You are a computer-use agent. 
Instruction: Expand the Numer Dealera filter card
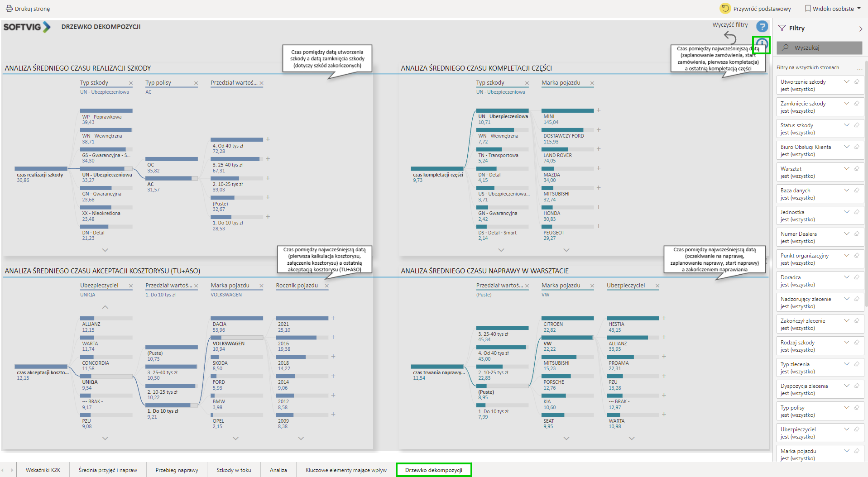pyautogui.click(x=846, y=234)
